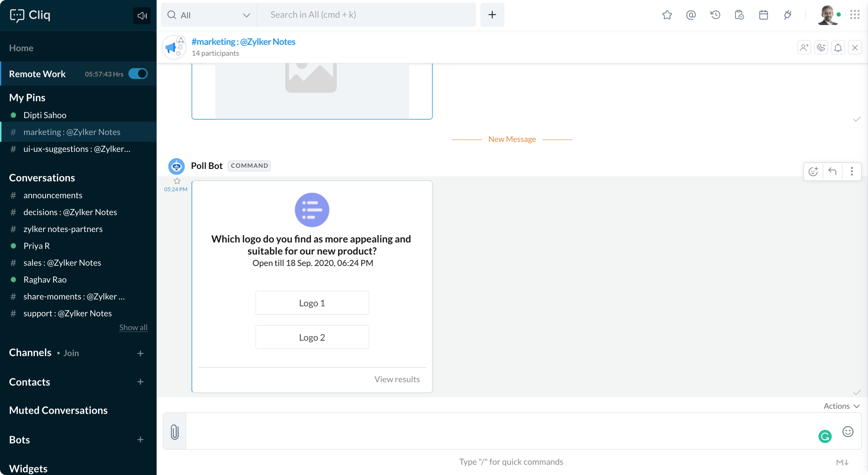The image size is (868, 475).
Task: Add reaction to Poll Bot message
Action: click(813, 171)
